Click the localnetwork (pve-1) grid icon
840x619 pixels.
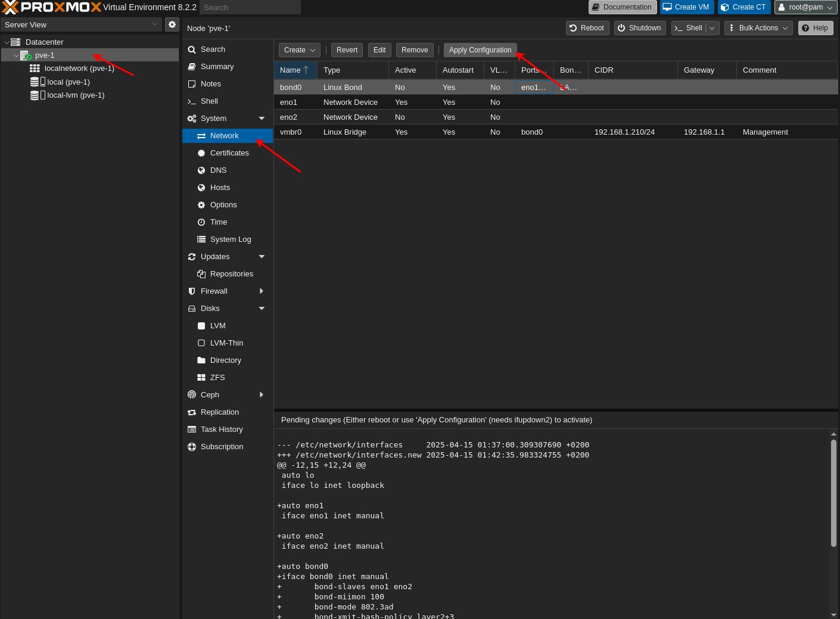35,69
